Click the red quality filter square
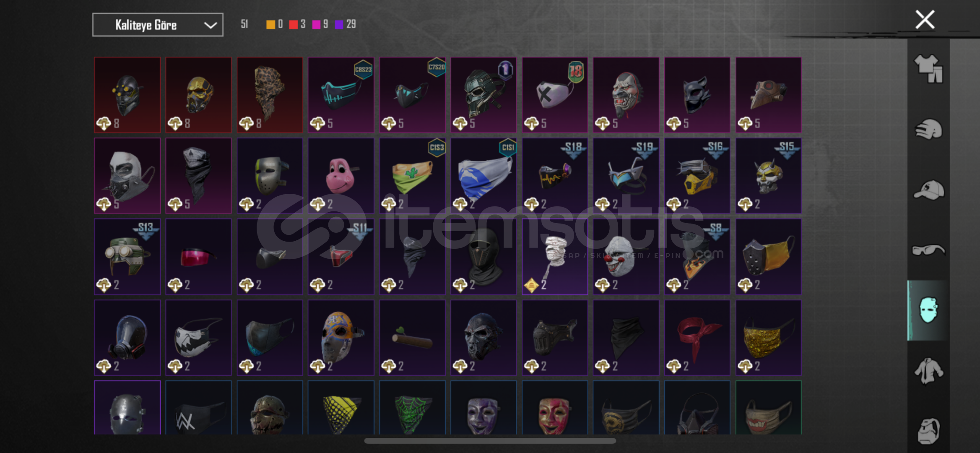980x453 pixels. (293, 24)
